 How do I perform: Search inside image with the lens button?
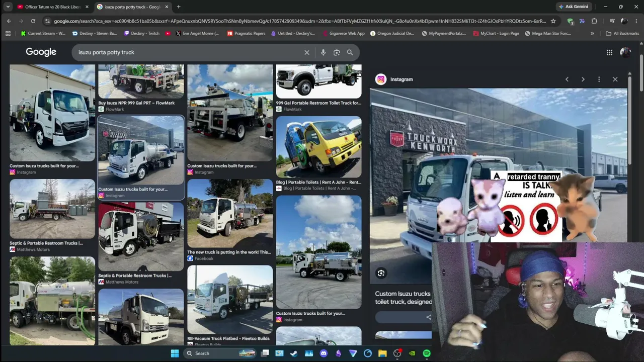pos(381,273)
